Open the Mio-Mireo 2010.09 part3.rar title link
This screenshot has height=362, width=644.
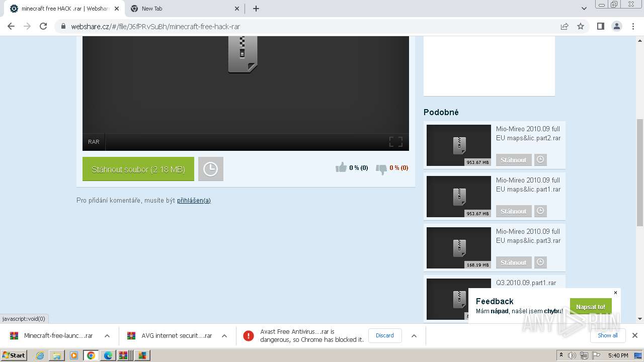coord(528,236)
